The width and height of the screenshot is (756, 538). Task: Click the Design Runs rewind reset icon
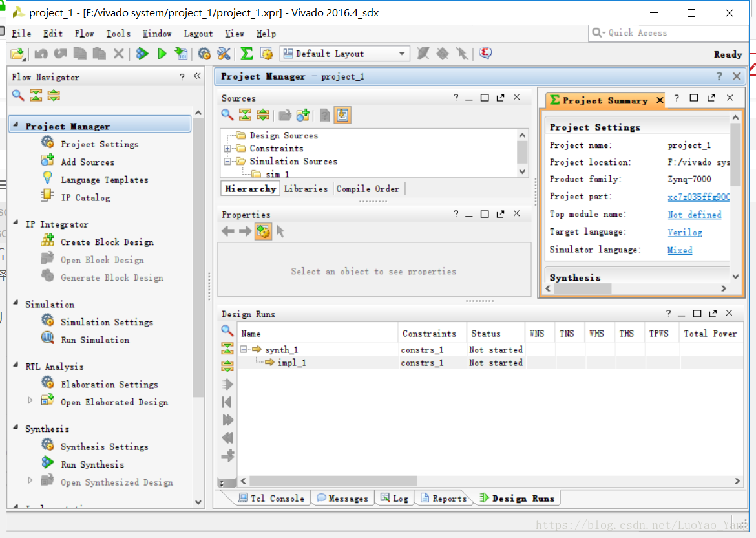coord(227,438)
